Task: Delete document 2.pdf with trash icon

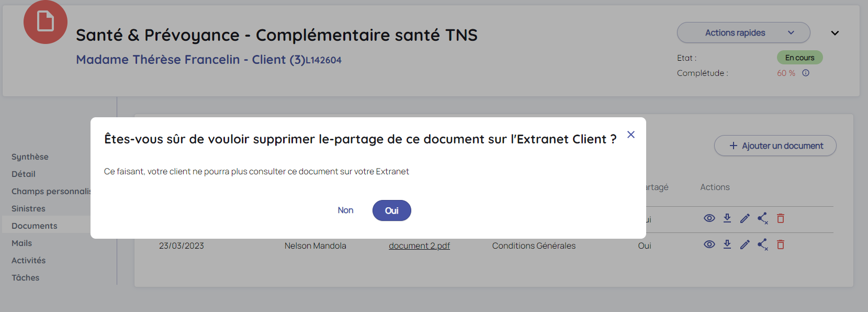Action: point(781,244)
